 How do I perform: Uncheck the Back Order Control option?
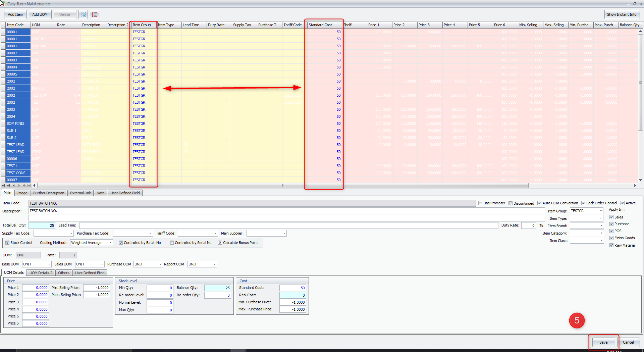pos(583,203)
